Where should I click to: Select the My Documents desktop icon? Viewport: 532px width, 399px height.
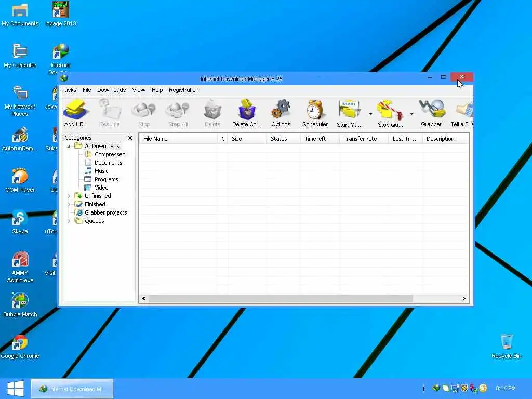pos(20,14)
